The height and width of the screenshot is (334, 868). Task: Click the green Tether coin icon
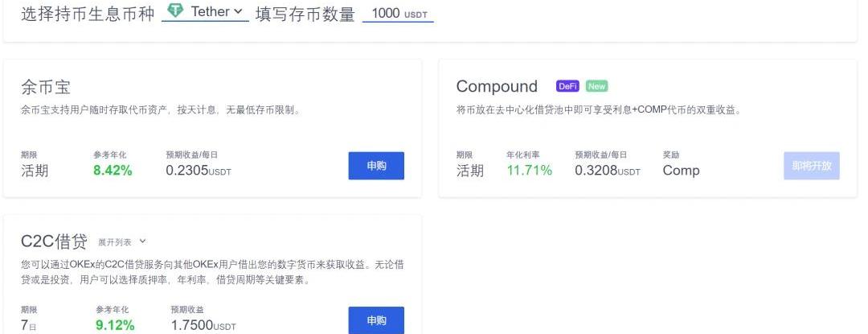pyautogui.click(x=174, y=11)
